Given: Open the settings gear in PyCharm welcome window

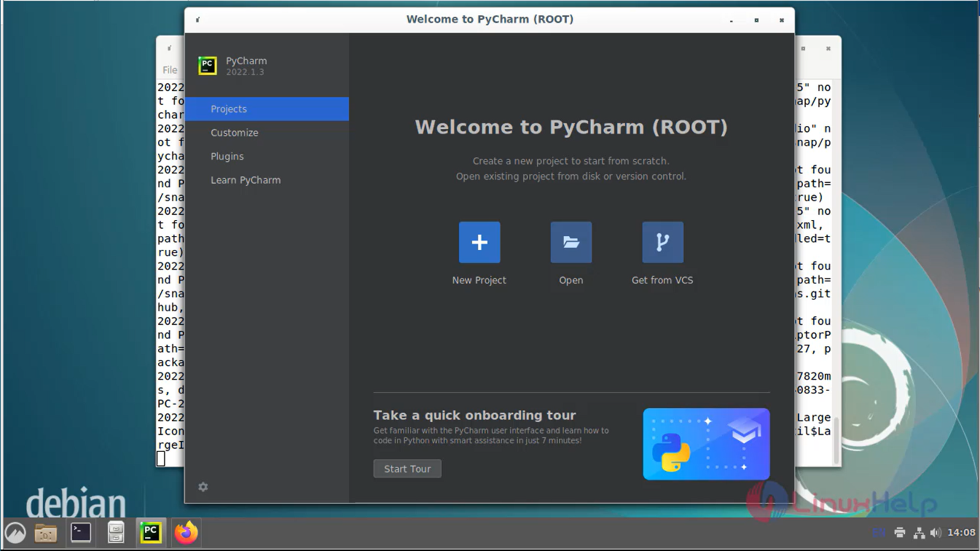Looking at the screenshot, I should (203, 487).
